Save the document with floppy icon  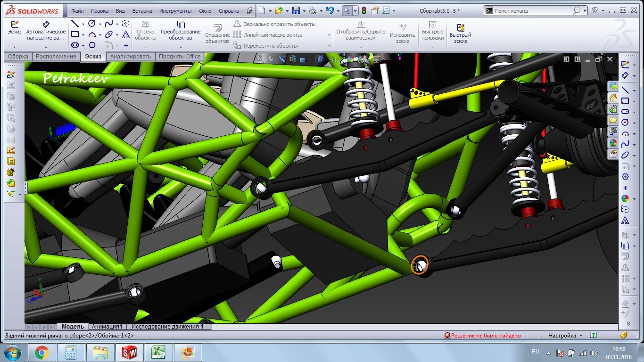[x=296, y=10]
